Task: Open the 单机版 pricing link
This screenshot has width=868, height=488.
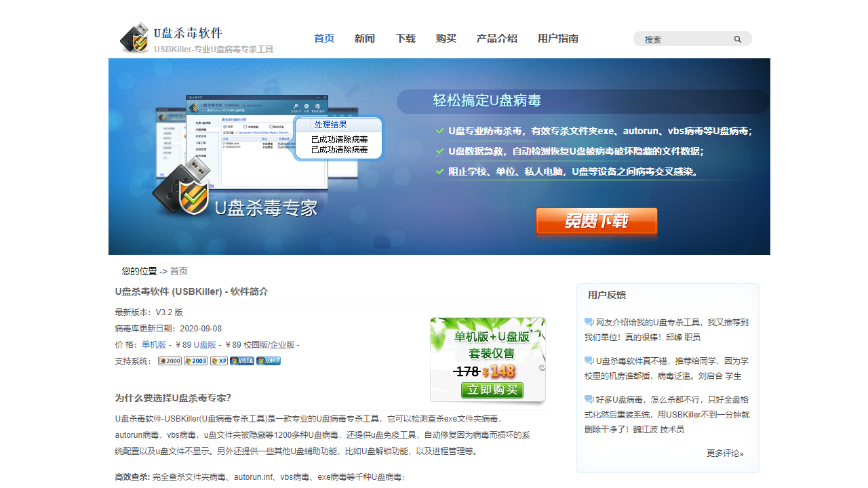Action: [155, 344]
